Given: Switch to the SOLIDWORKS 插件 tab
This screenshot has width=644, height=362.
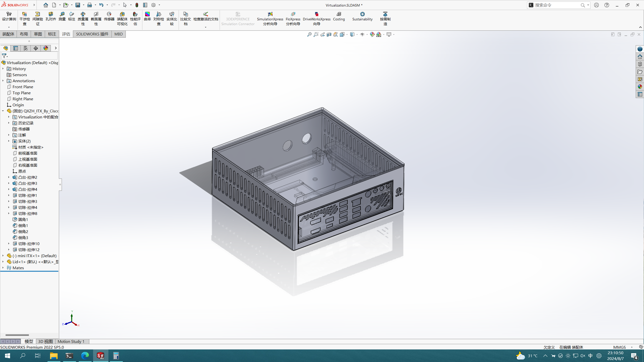Looking at the screenshot, I should [92, 34].
